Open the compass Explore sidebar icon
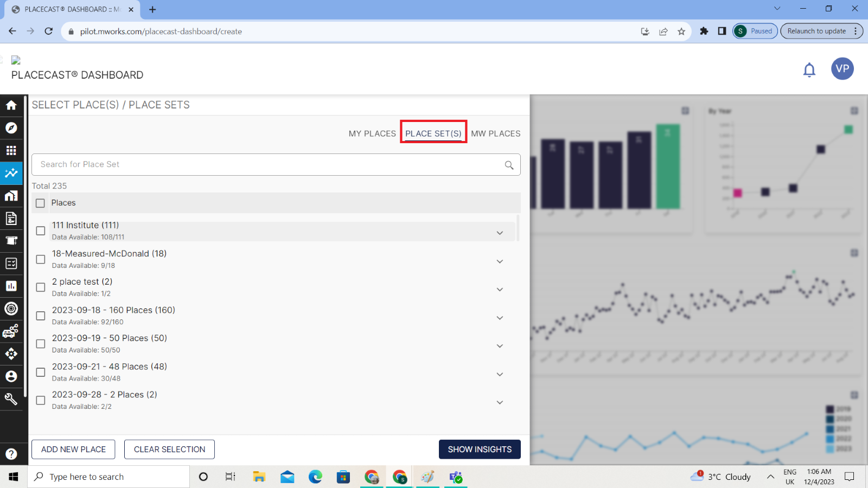 point(11,128)
